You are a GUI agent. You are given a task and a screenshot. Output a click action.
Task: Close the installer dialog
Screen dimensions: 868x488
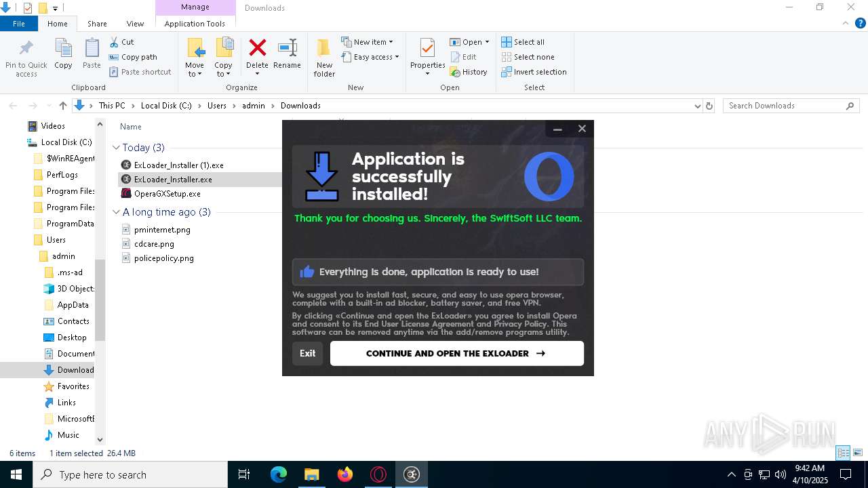(x=582, y=129)
